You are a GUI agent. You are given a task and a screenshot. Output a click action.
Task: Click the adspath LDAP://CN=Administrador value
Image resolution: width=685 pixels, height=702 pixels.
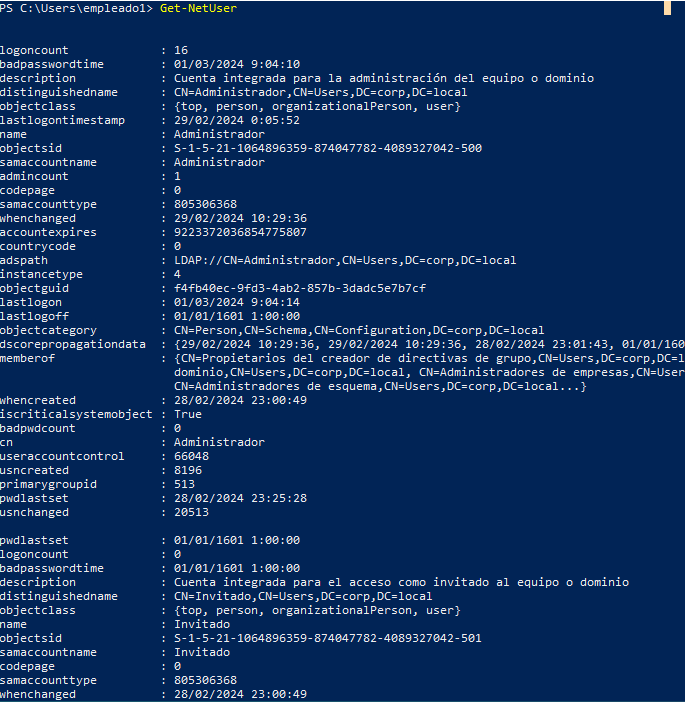point(345,260)
